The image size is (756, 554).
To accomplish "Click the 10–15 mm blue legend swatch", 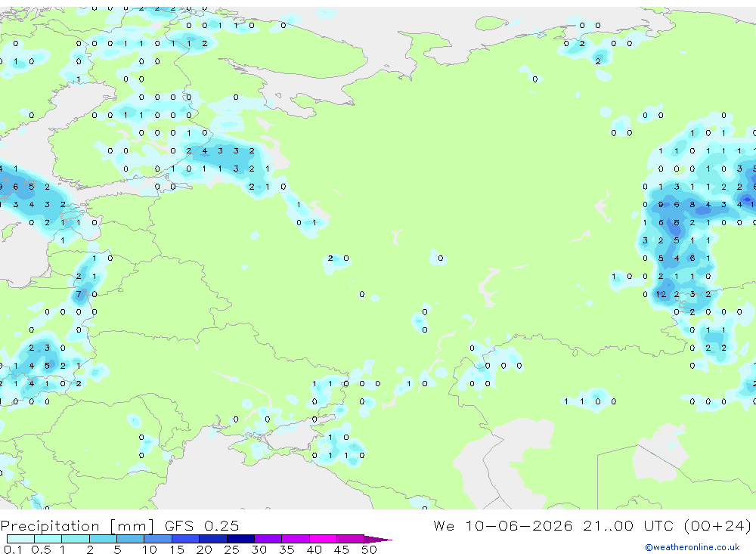I will coord(158,539).
